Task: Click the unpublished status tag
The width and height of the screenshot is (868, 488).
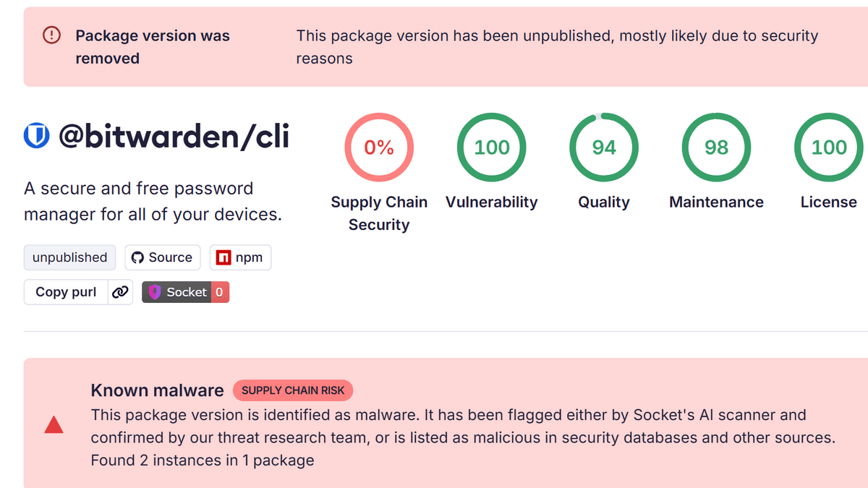Action: tap(69, 257)
